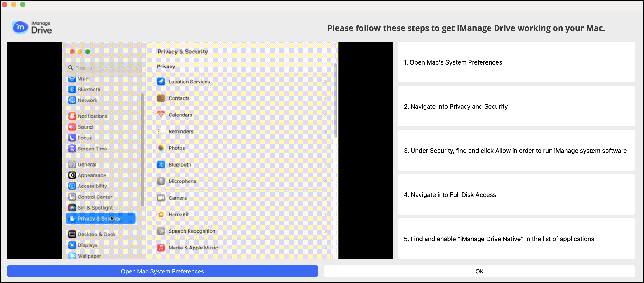Select the Wi-Fi icon in the sidebar
Viewport: 644px width, 283px height.
point(72,79)
